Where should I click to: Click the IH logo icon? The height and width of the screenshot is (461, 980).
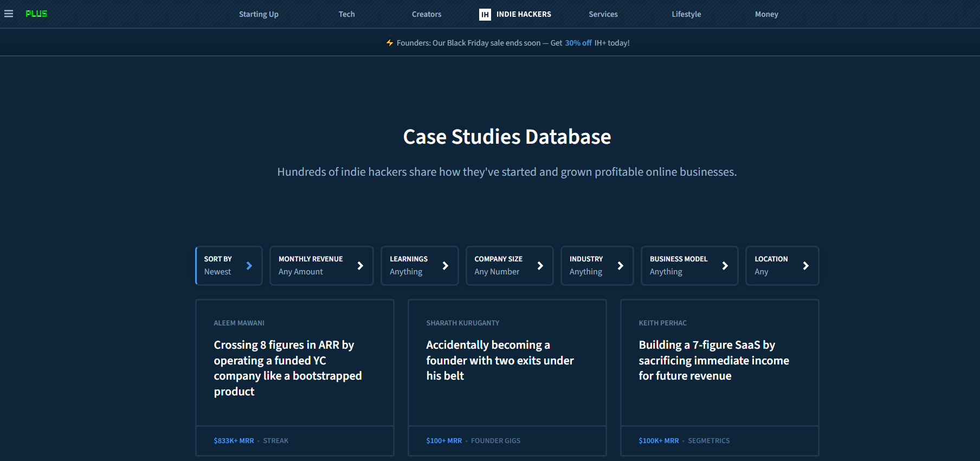click(x=485, y=14)
